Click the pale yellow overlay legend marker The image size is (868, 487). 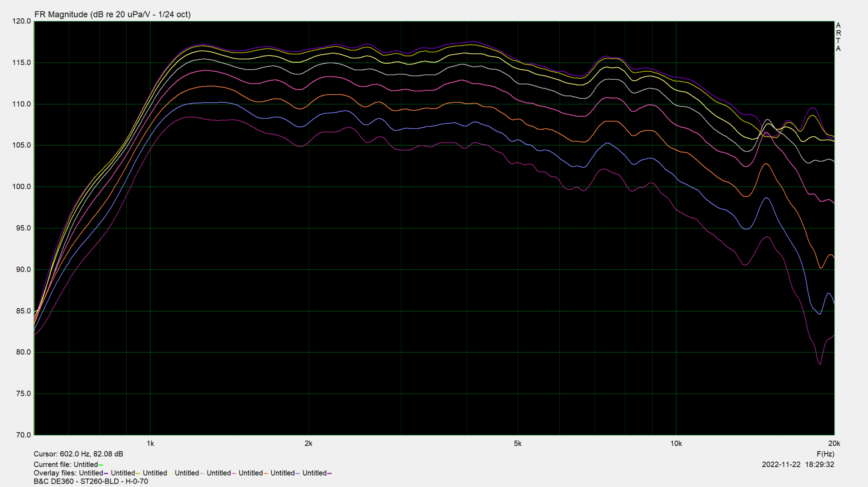tap(170, 473)
